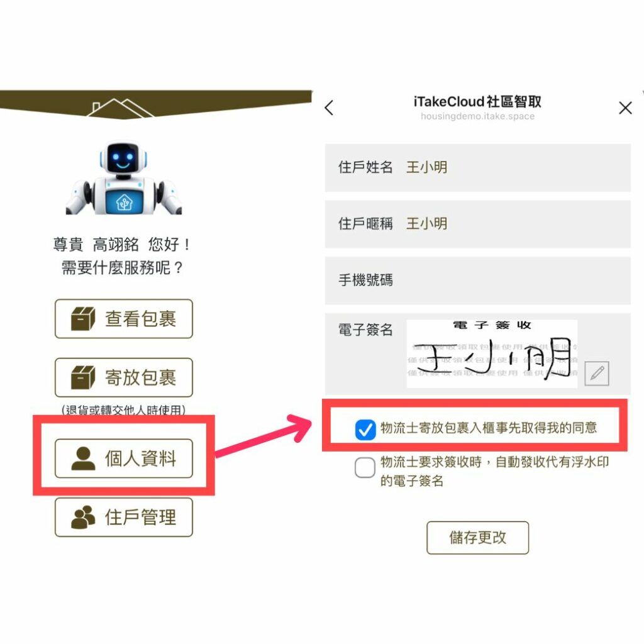Open 寄放包裹 button
The height and width of the screenshot is (644, 644).
click(124, 377)
